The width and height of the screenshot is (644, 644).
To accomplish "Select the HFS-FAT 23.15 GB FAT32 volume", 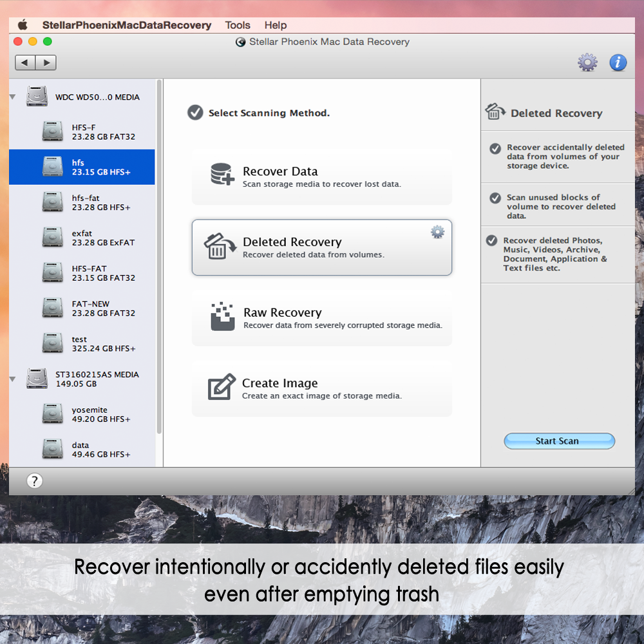I will [x=82, y=273].
